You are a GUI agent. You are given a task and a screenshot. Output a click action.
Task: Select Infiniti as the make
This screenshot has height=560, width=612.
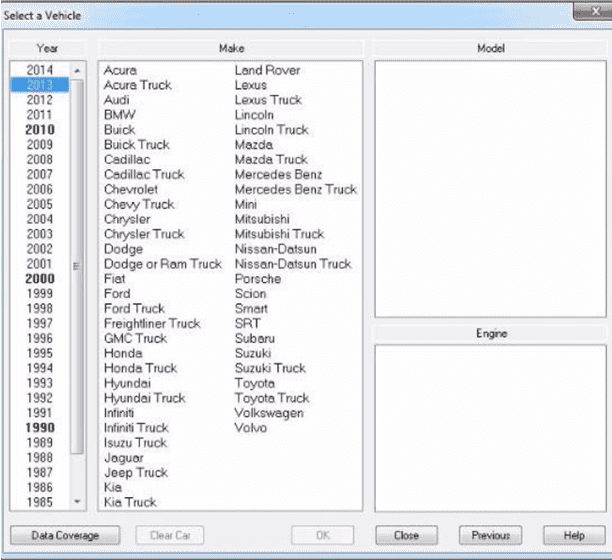[x=119, y=412]
